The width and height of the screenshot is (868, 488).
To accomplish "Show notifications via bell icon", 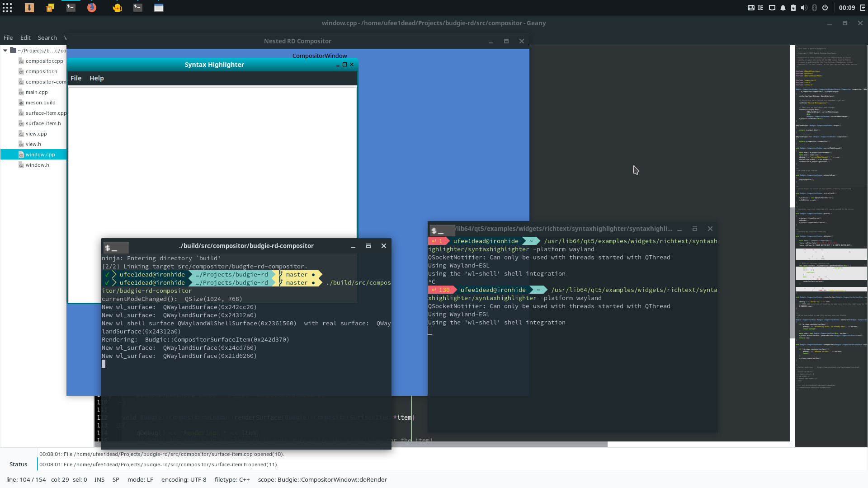I will (x=783, y=8).
